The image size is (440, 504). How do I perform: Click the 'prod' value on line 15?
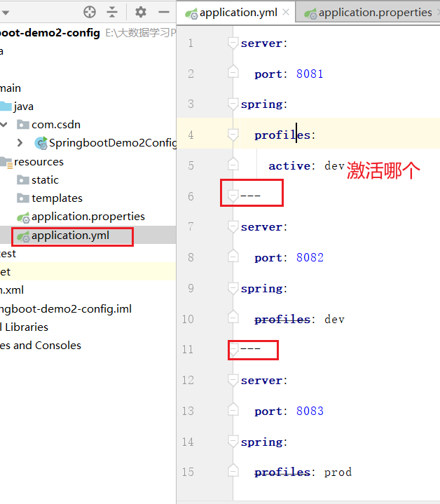point(338,472)
